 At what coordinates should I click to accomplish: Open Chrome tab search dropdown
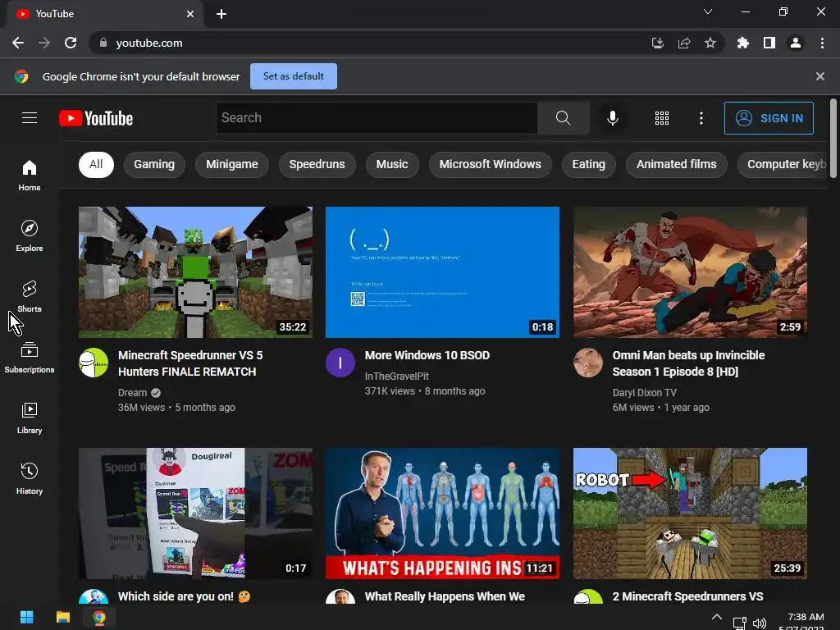pos(708,11)
